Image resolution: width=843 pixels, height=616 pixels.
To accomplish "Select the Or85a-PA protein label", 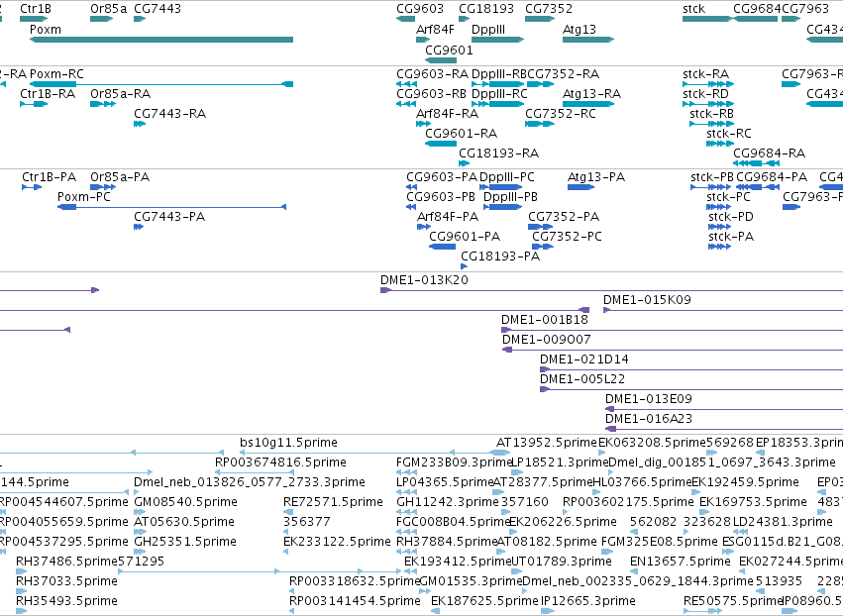I will point(120,177).
